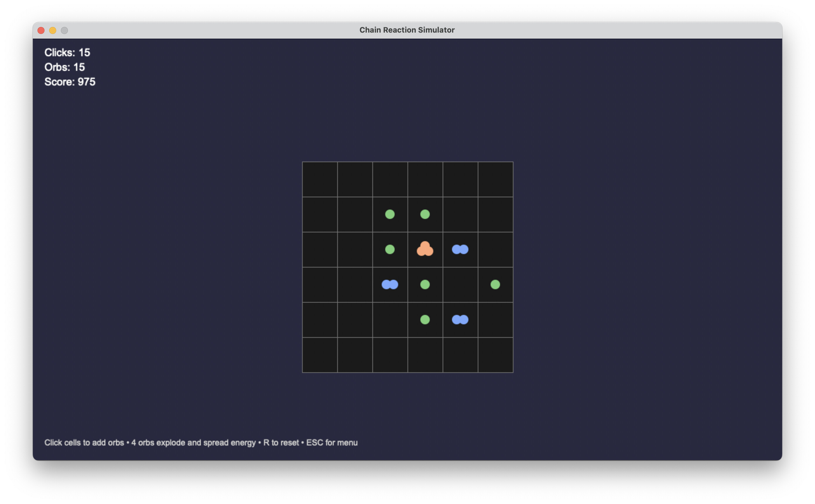Click the blue double orb left of a green orb
Image resolution: width=815 pixels, height=504 pixels.
[x=390, y=284]
